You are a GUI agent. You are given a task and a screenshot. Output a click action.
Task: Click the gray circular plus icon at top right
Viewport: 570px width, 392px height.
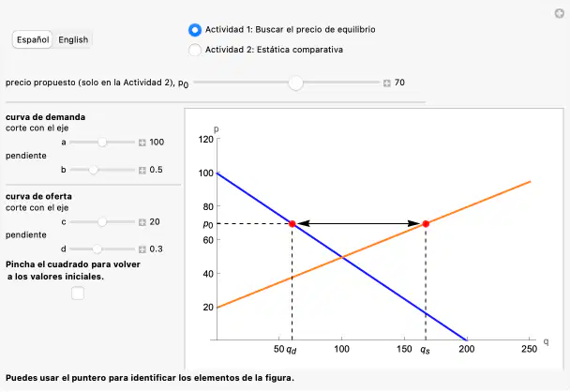coord(559,13)
